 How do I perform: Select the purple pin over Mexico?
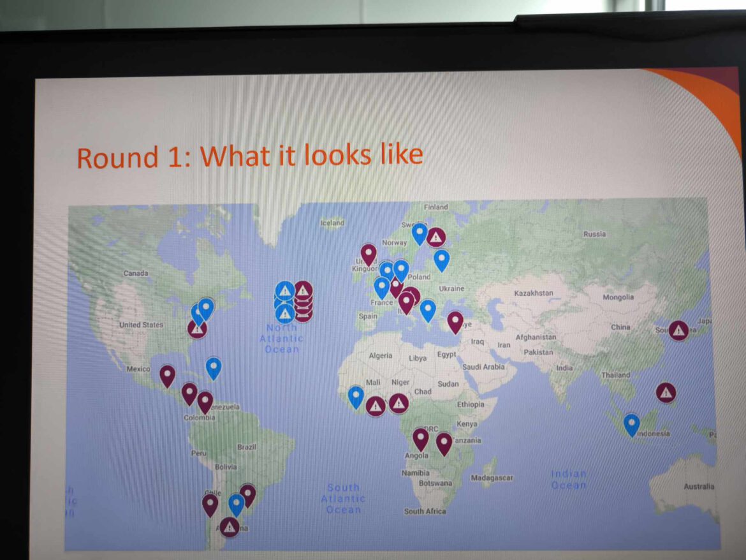[x=167, y=375]
